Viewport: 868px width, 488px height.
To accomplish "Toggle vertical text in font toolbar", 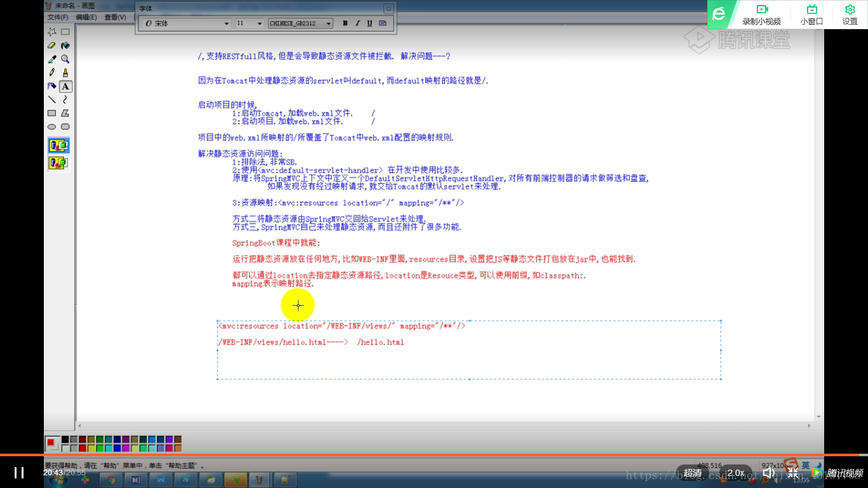I will (383, 23).
